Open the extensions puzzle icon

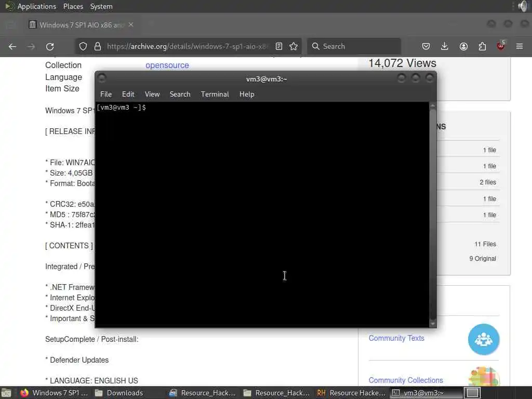pyautogui.click(x=482, y=46)
